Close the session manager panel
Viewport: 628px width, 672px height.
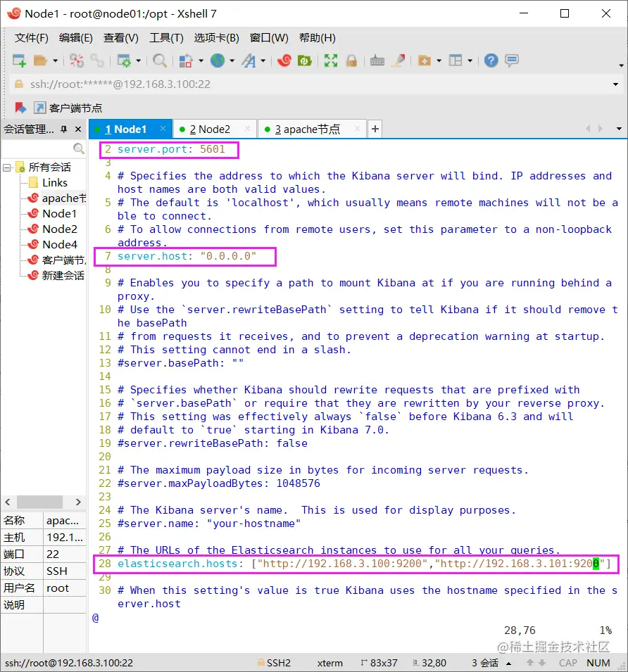pyautogui.click(x=78, y=129)
